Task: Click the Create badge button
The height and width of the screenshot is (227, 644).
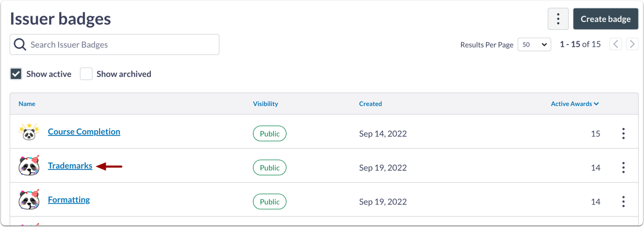Action: coord(605,19)
